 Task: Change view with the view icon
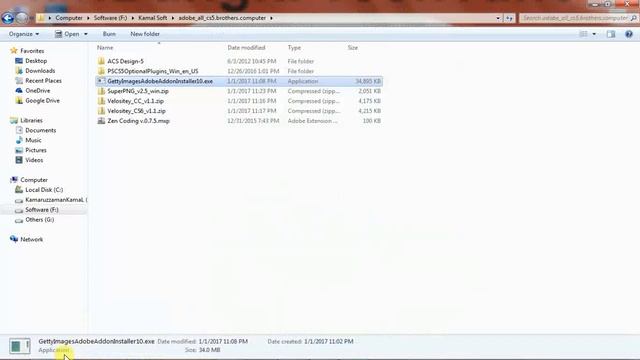pyautogui.click(x=583, y=34)
